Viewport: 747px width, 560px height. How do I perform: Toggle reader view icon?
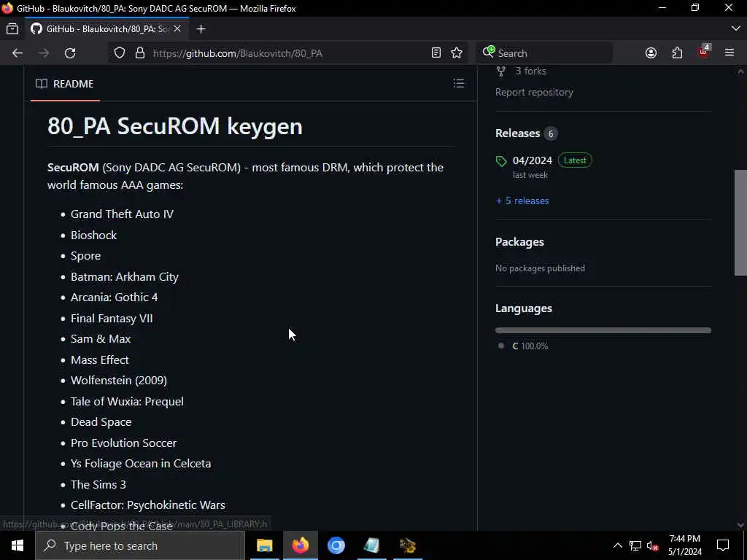(x=436, y=52)
